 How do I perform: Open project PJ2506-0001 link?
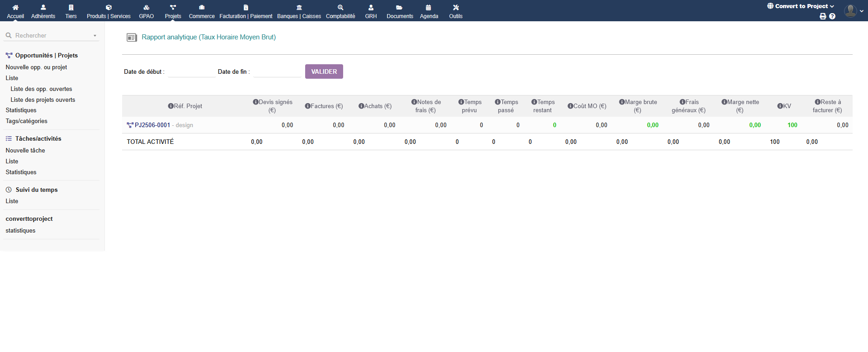point(152,125)
